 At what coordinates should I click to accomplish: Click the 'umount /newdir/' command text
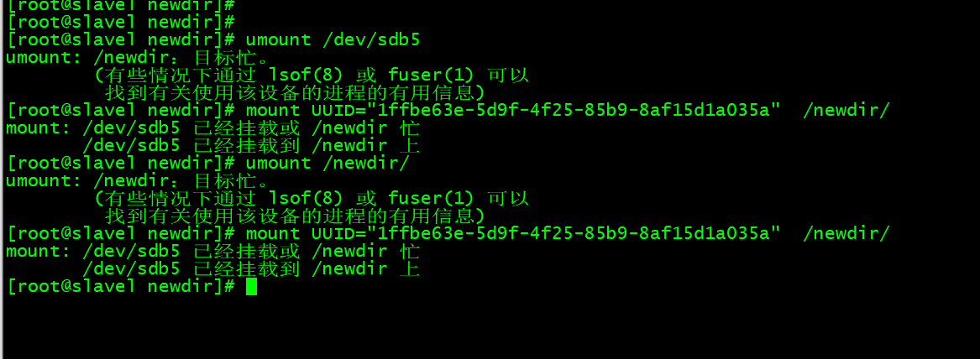[328, 163]
